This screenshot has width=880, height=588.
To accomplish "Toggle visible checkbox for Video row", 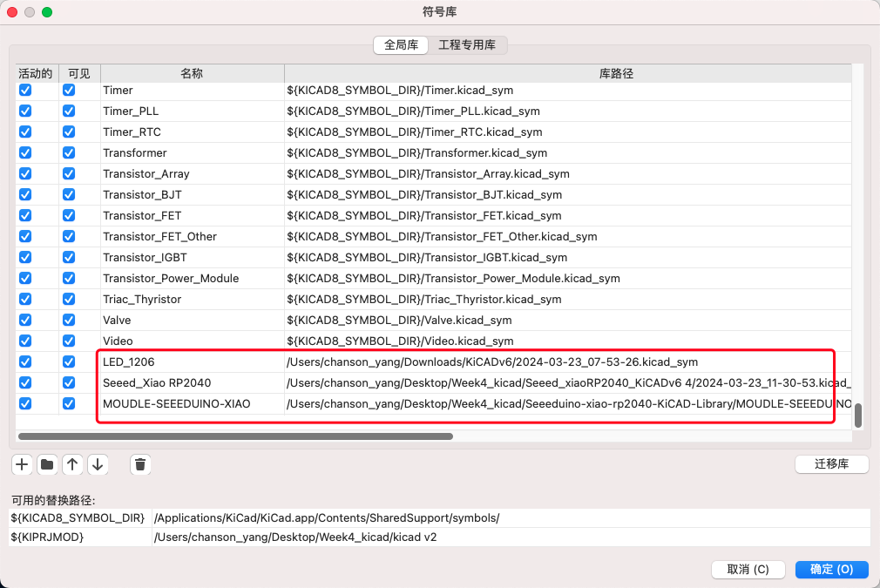I will 69,341.
